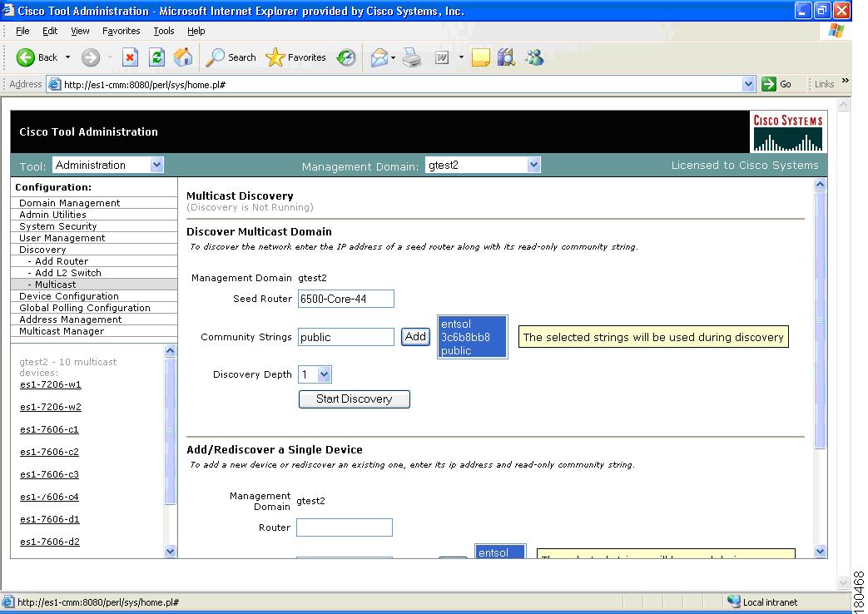
Task: Open the Search magnifier in the toolbar
Action: pyautogui.click(x=215, y=57)
